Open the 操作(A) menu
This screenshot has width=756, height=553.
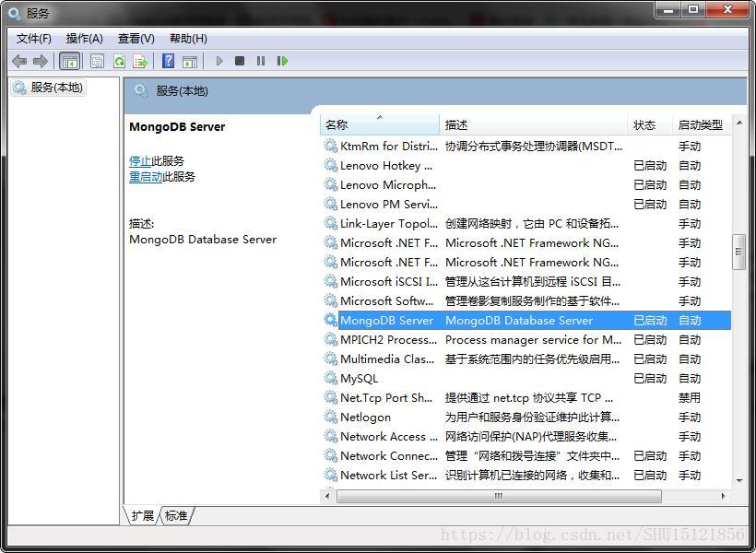coord(85,38)
